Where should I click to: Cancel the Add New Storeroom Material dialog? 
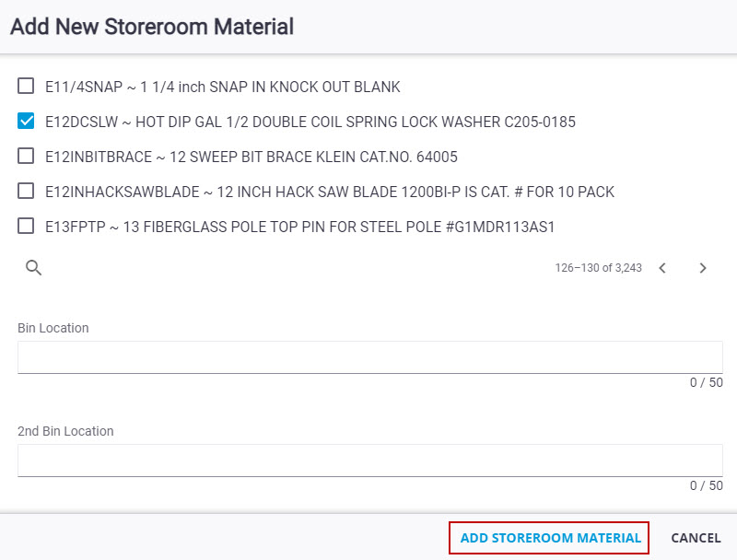[696, 538]
